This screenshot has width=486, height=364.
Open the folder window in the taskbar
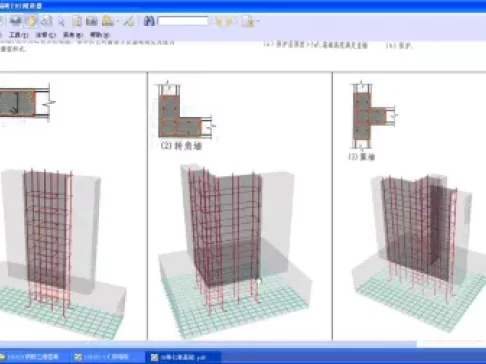click(x=32, y=357)
